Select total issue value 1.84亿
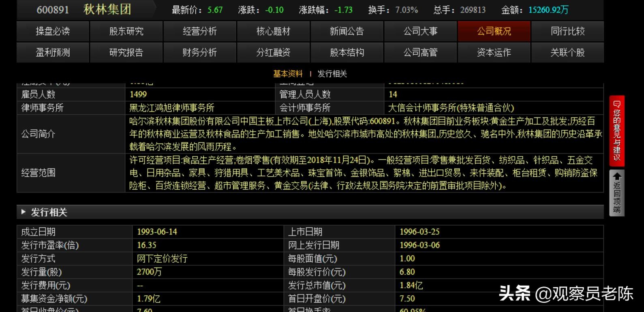Screen dimensions: 644x312 pos(411,285)
